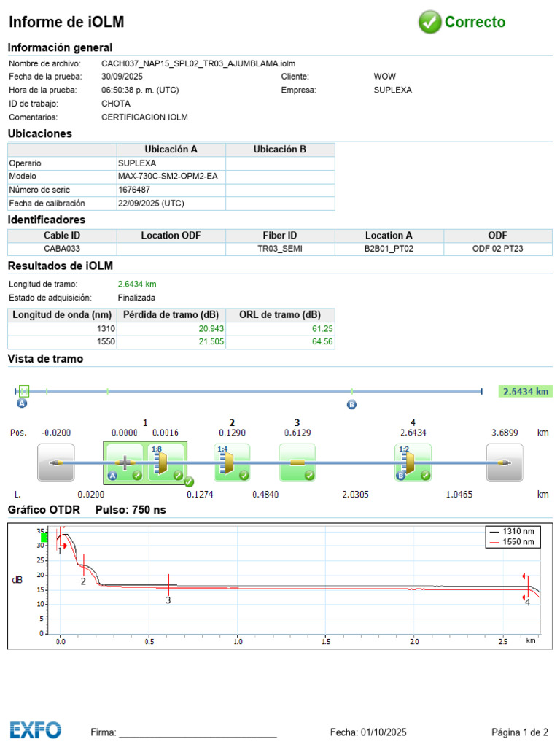
Task: Click calibration date 22/09/2025 (UTC)
Action: click(171, 204)
